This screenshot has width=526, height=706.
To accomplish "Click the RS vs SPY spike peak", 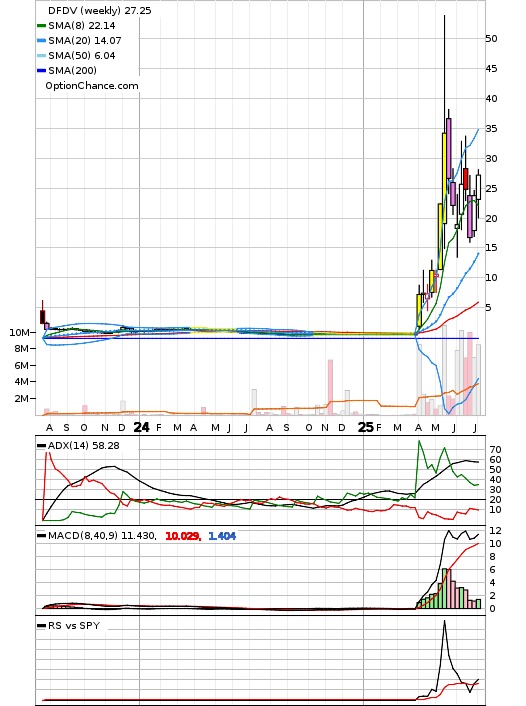I will click(444, 622).
